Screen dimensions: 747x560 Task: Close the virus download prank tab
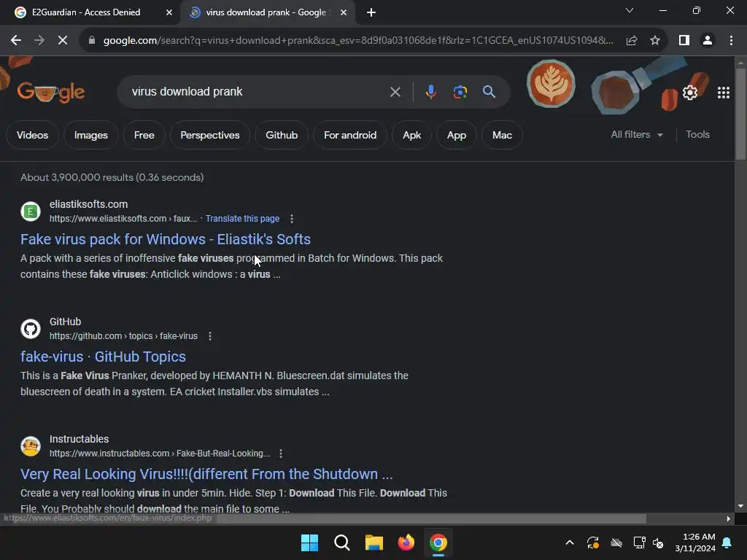(344, 12)
